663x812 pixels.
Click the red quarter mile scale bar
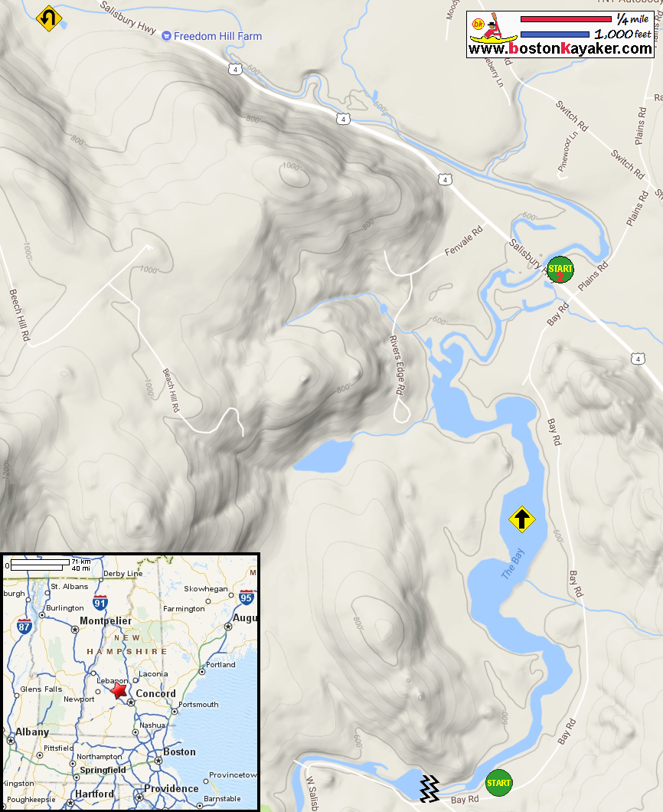click(566, 19)
